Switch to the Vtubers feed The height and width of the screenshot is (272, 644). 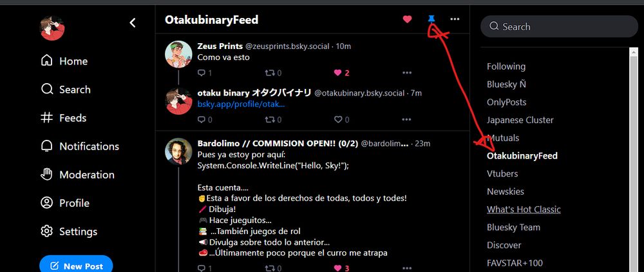tap(502, 174)
